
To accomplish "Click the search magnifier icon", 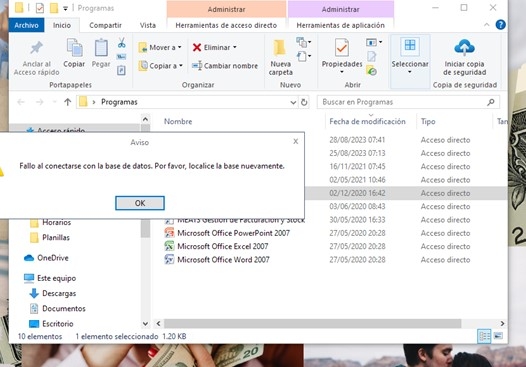I will 491,102.
